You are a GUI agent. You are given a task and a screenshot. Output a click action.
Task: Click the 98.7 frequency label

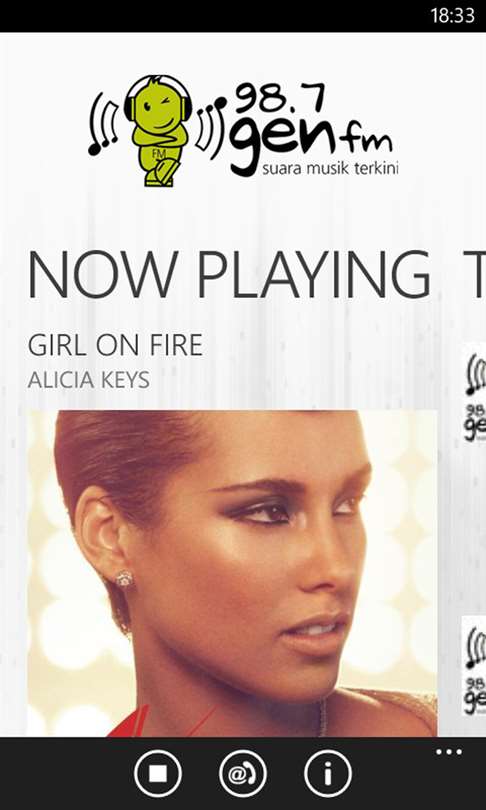(x=280, y=99)
